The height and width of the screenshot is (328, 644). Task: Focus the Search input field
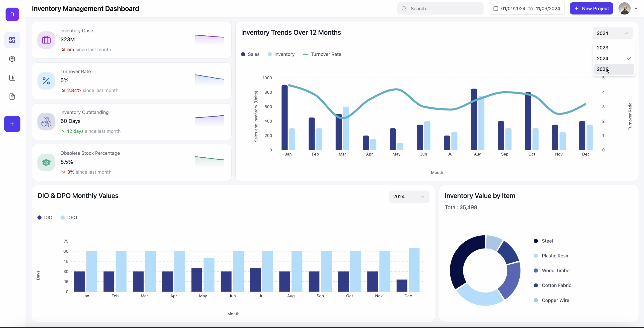pyautogui.click(x=440, y=8)
